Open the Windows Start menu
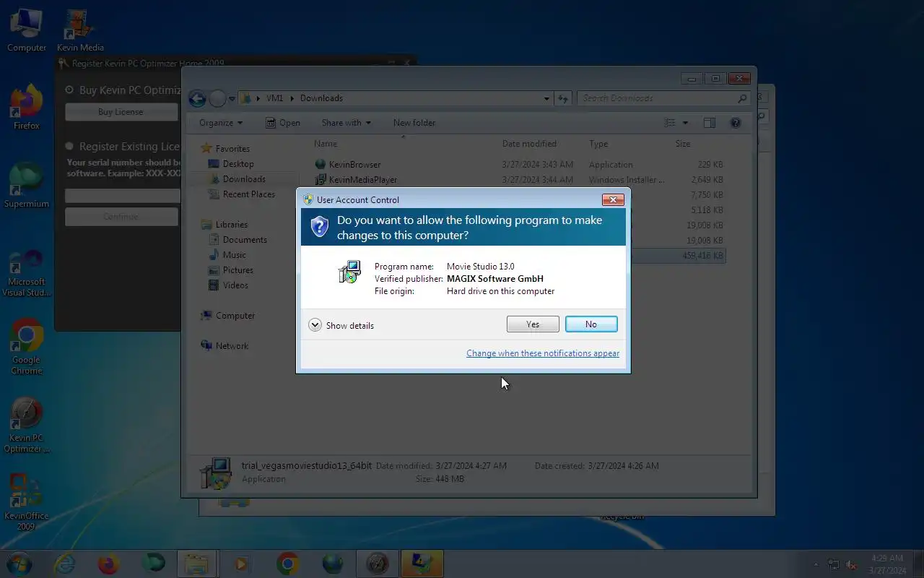Screen dimensions: 924x578 [x=19, y=564]
